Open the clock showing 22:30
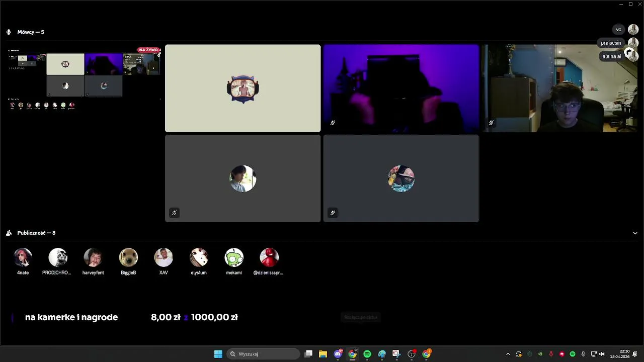This screenshot has height=362, width=644. click(620, 354)
